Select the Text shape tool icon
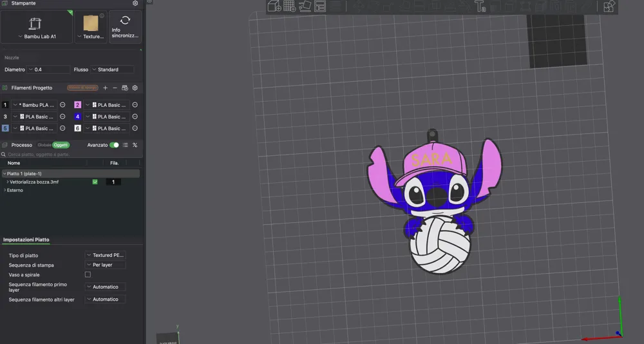This screenshot has height=344, width=644. (x=480, y=6)
